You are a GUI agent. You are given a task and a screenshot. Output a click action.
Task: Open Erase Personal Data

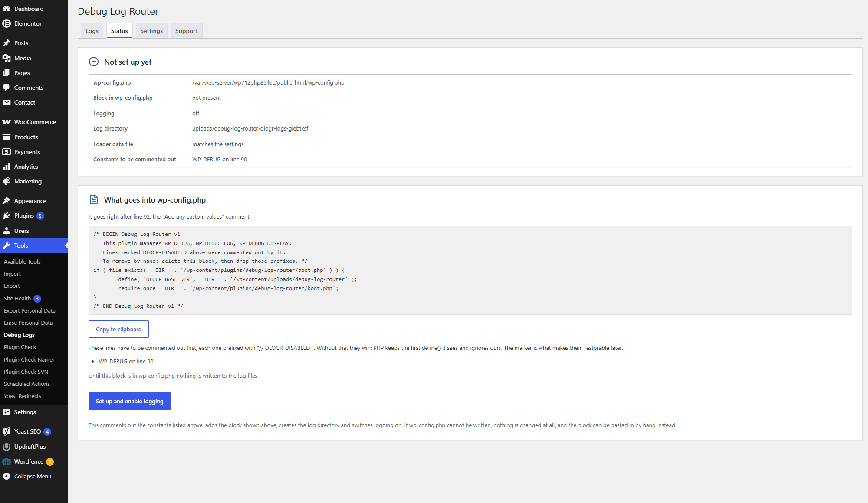pos(28,323)
